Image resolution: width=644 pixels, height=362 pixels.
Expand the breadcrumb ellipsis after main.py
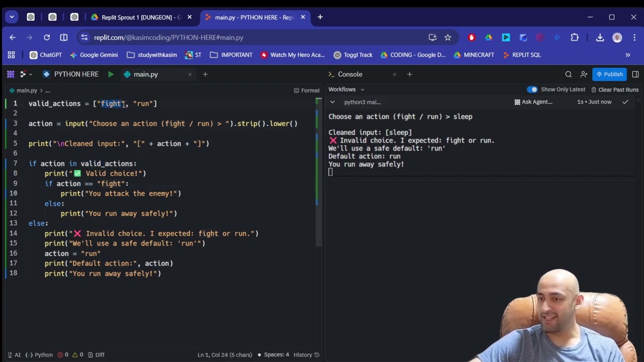[x=47, y=90]
